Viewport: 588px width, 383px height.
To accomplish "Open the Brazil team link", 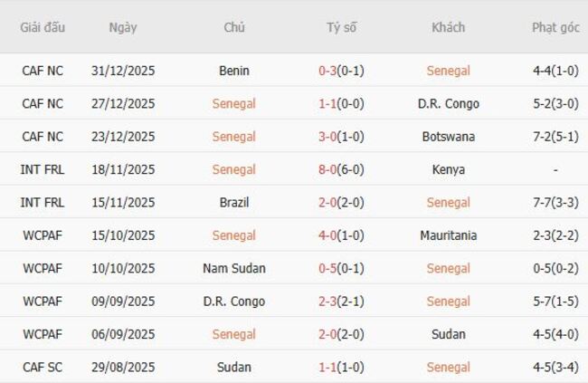I will 234,203.
